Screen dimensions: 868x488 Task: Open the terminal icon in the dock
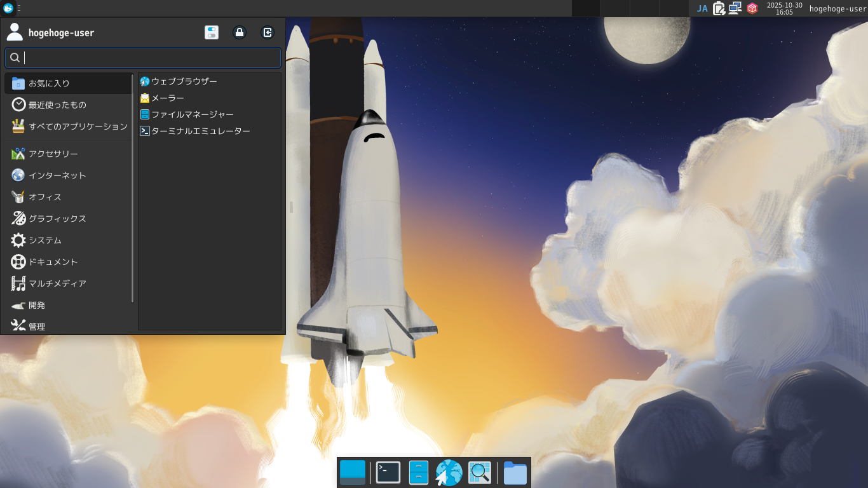click(388, 473)
